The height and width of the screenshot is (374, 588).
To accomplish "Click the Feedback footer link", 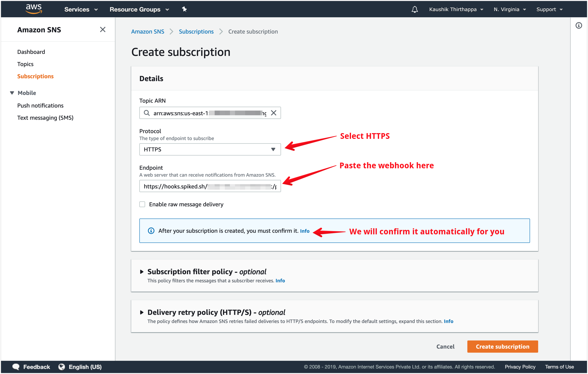I will pyautogui.click(x=36, y=367).
